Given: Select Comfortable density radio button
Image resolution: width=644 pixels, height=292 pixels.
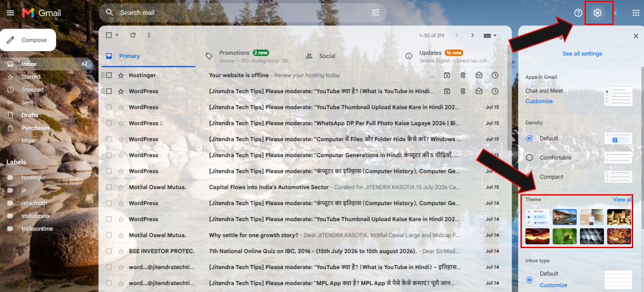Looking at the screenshot, I should [x=529, y=158].
